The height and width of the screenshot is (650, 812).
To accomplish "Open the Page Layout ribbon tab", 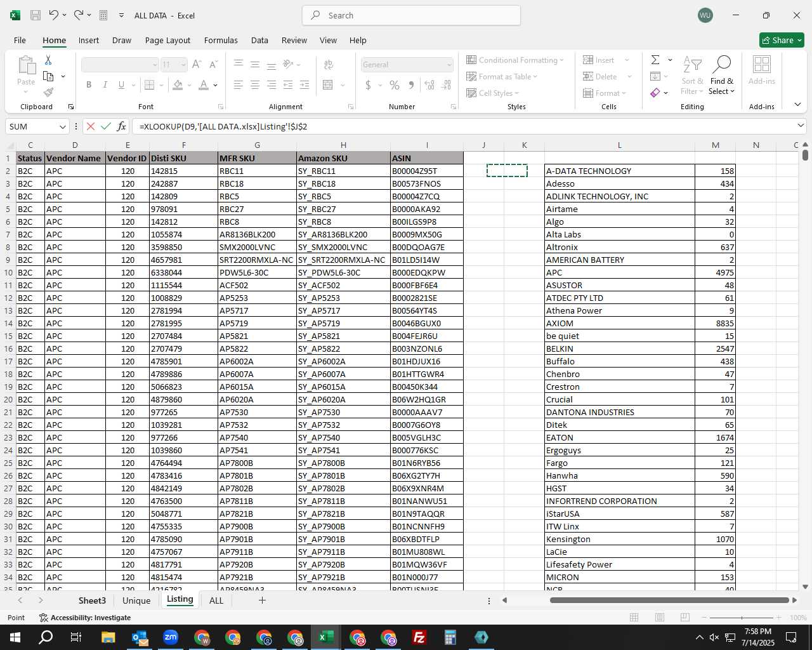I will pyautogui.click(x=167, y=40).
